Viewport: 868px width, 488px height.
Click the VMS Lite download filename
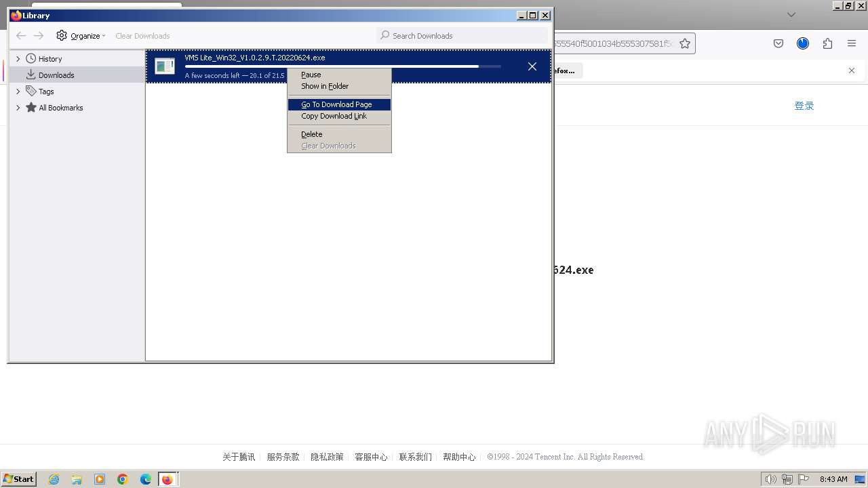point(255,58)
